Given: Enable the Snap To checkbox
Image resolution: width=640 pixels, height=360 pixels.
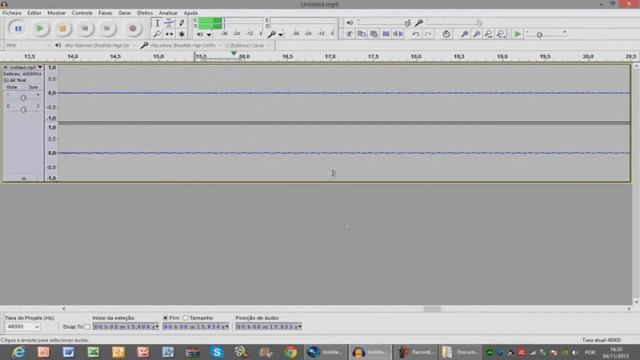Looking at the screenshot, I should click(87, 327).
